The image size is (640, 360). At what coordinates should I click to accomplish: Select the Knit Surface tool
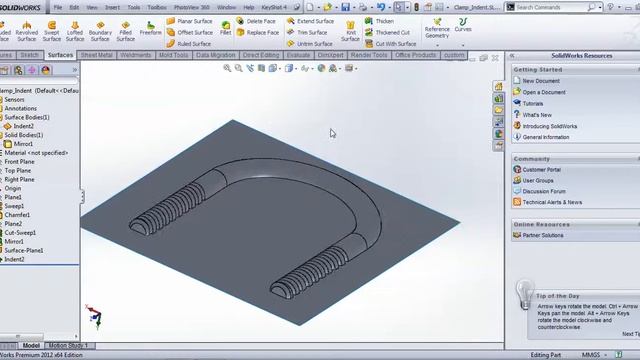(x=350, y=31)
